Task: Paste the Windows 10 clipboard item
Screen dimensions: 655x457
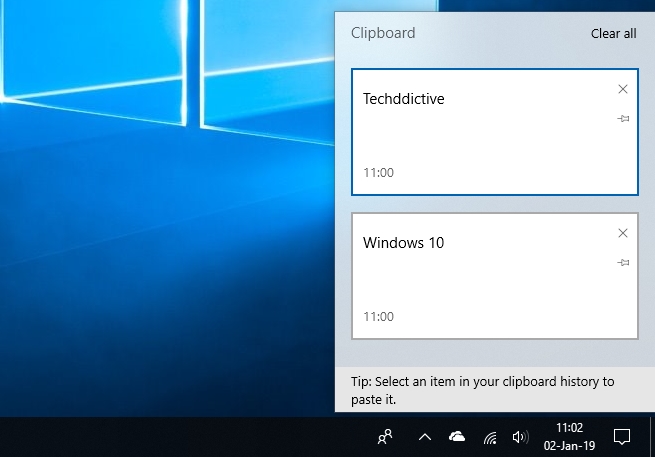Action: (x=495, y=276)
